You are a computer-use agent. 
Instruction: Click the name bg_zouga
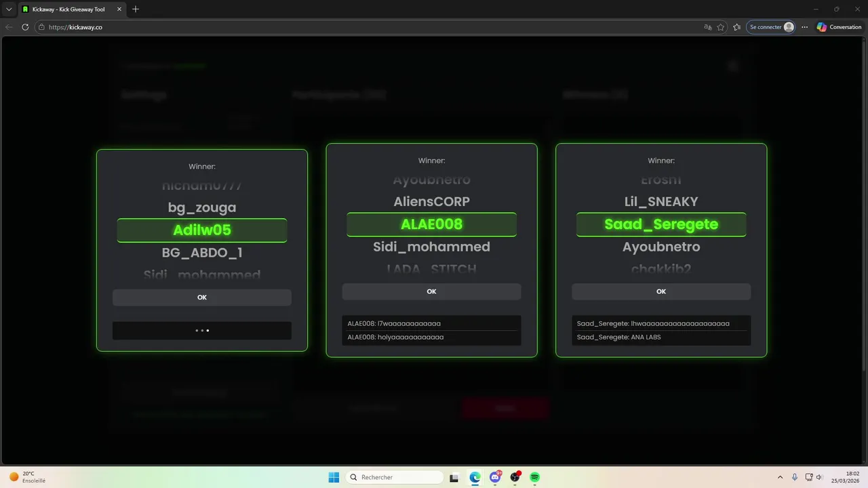202,207
